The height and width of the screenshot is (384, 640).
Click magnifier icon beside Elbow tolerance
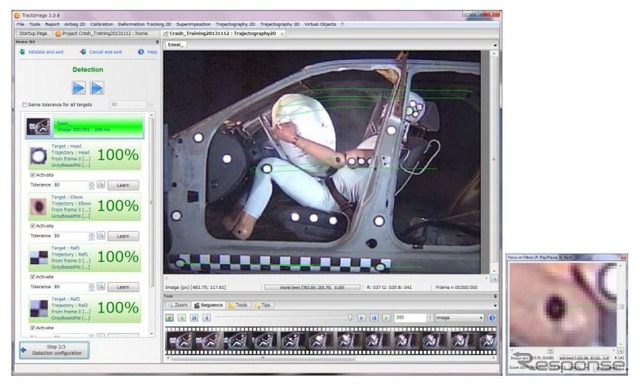tap(101, 236)
